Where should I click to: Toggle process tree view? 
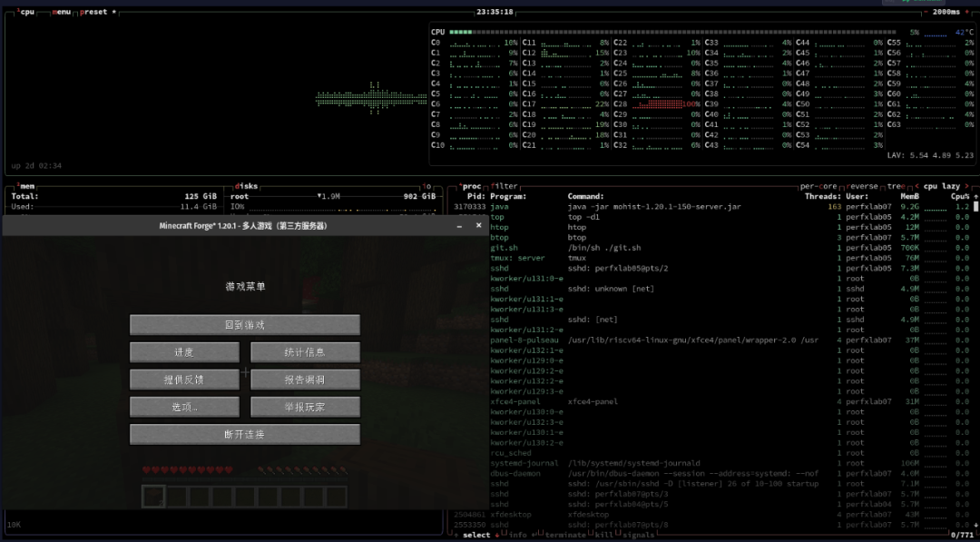coord(895,186)
